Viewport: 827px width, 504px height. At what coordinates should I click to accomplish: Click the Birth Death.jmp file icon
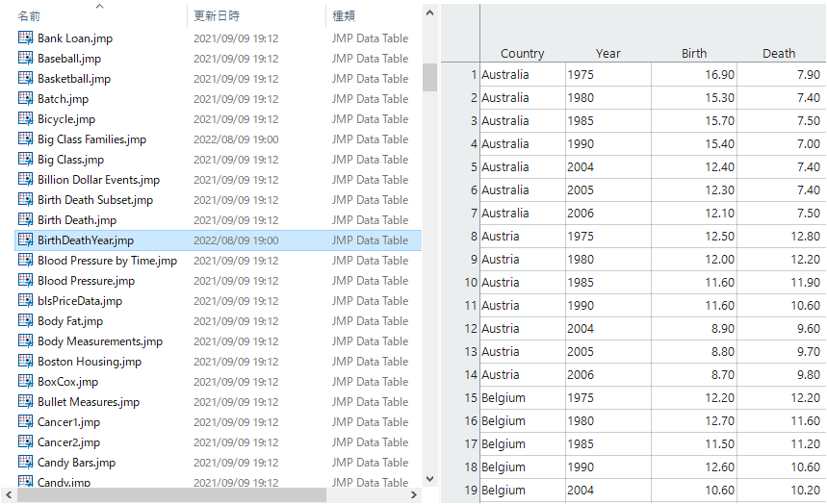pyautogui.click(x=25, y=220)
